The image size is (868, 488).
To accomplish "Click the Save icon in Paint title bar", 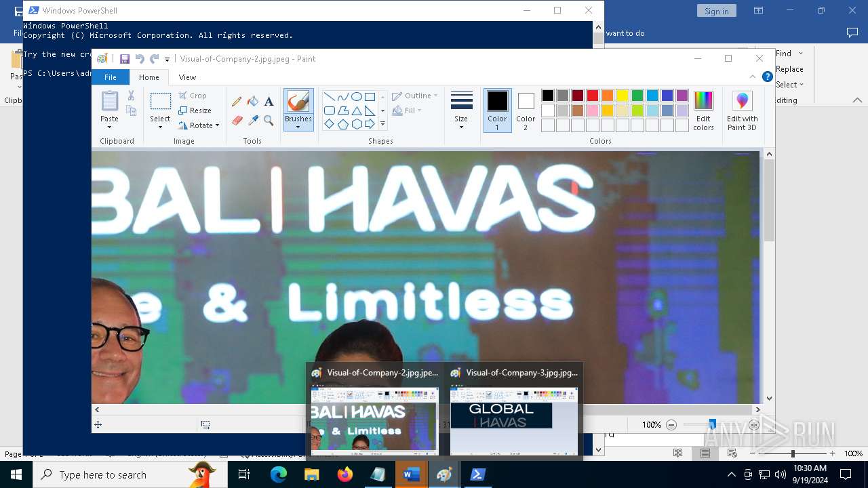I will coord(125,59).
